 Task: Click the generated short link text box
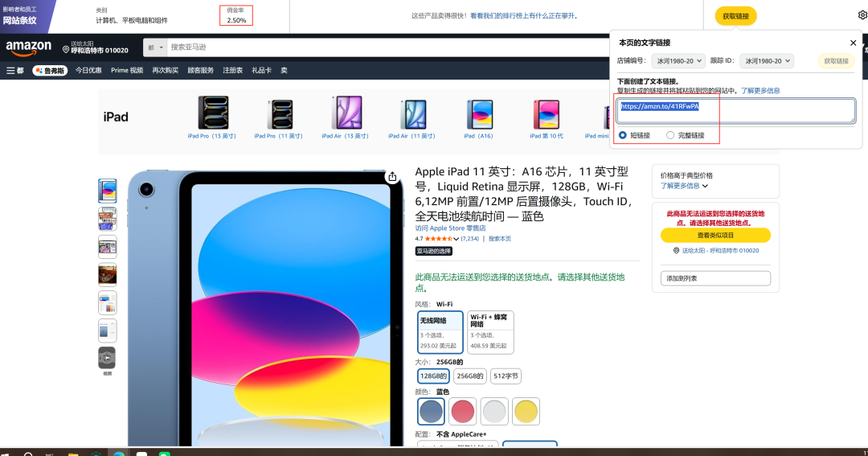[x=736, y=111]
